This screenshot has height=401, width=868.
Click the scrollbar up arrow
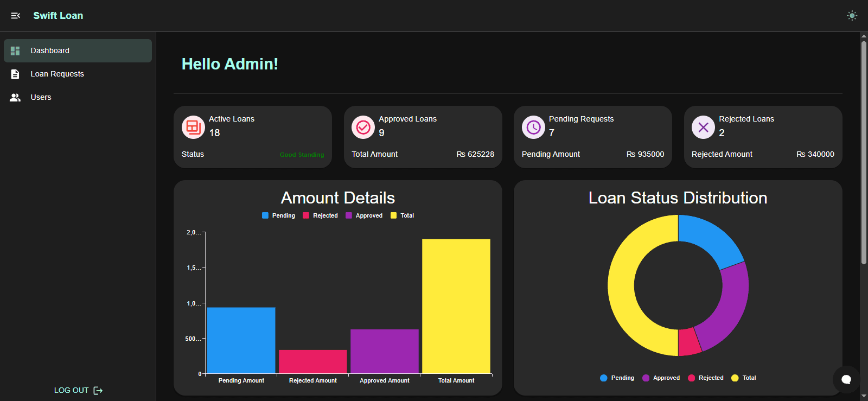pos(864,36)
